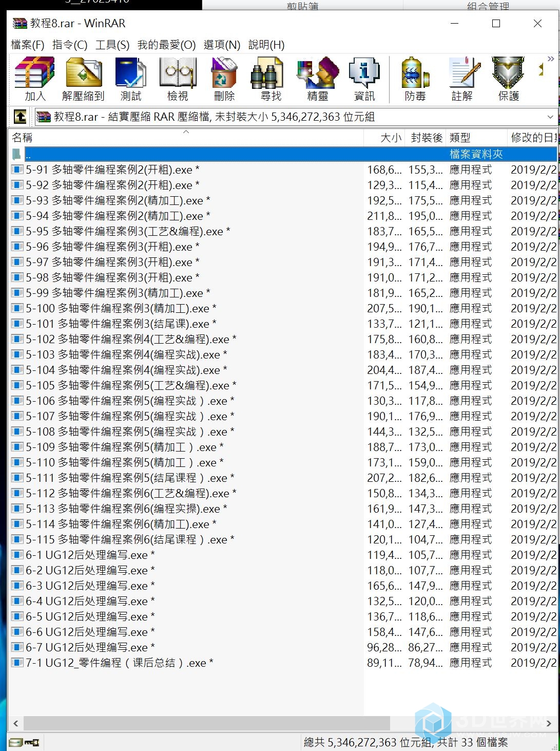Open the Commands (指令) menu
This screenshot has width=560, height=751.
(70, 45)
